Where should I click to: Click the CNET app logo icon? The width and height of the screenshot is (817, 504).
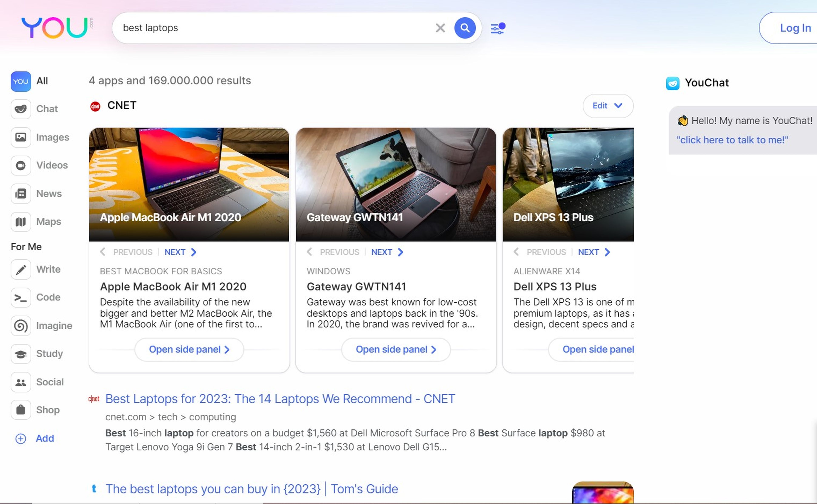tap(95, 106)
